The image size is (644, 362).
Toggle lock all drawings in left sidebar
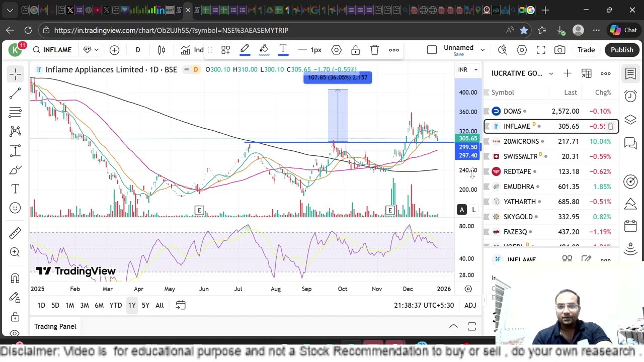pyautogui.click(x=15, y=317)
